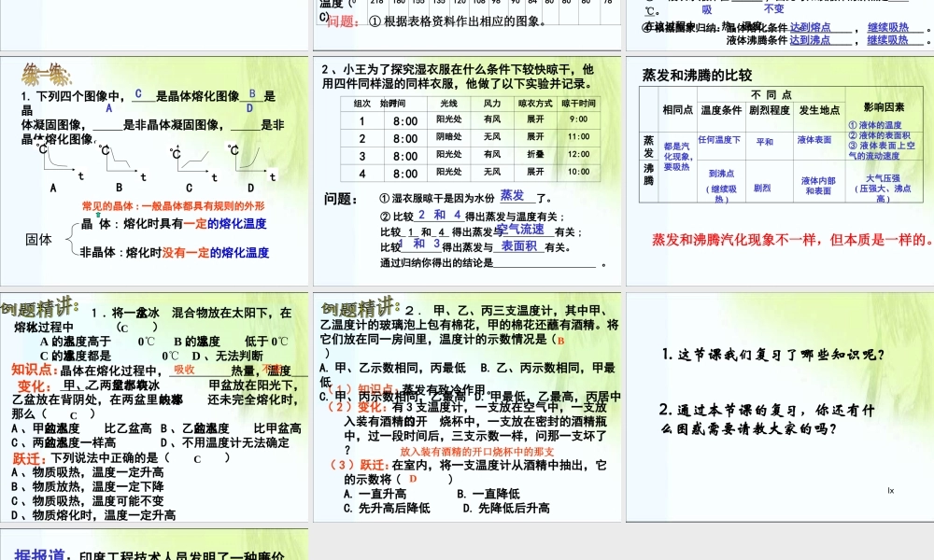
Task: Open the lesson summary questions slide
Action: coord(780,407)
